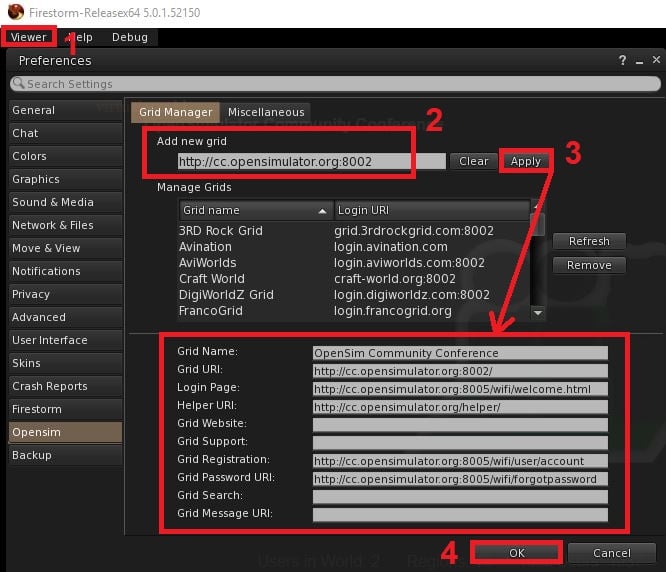Sort by the Grid name column header

tap(256, 210)
